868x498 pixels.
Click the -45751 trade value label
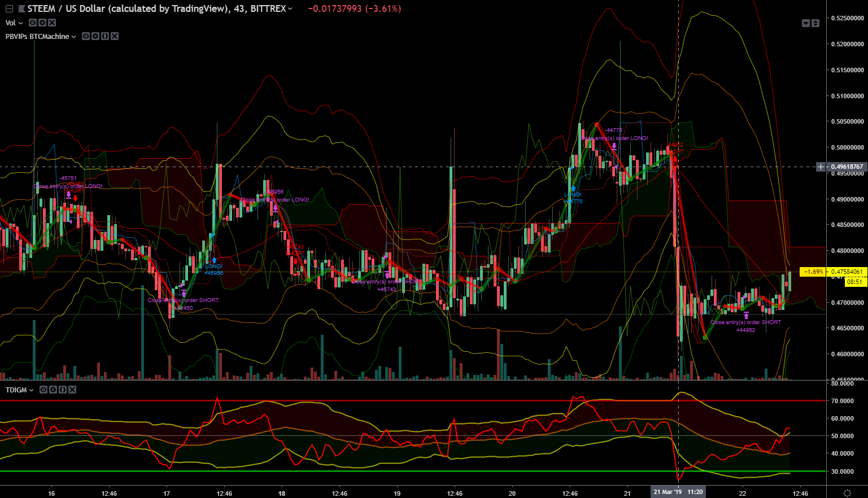(x=68, y=178)
